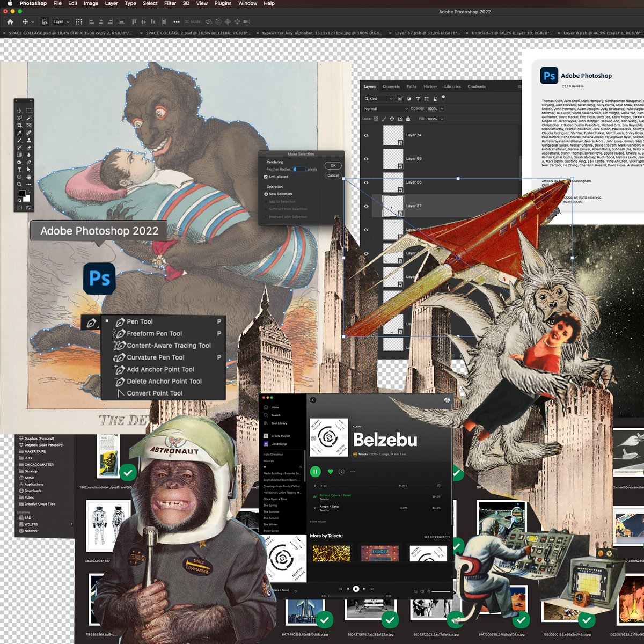Click SEE DISCOGRAPHY link in Spotify
Viewport: 644px width, 644px height.
(x=437, y=537)
